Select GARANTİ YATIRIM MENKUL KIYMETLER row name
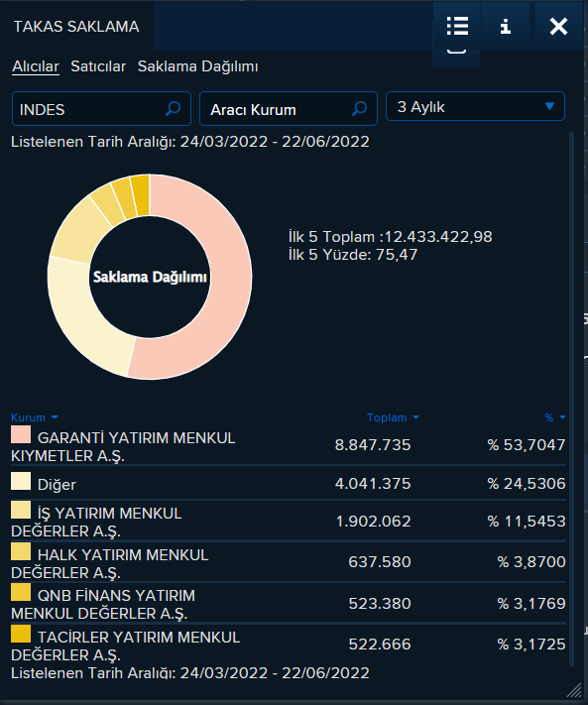The width and height of the screenshot is (588, 705). click(x=123, y=447)
